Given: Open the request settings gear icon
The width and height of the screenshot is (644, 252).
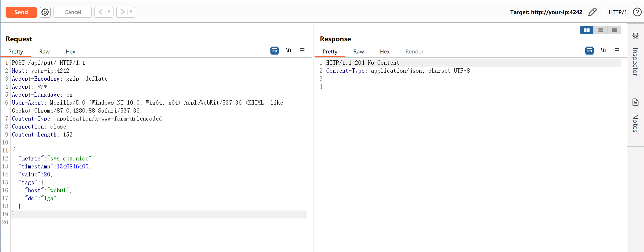Looking at the screenshot, I should tap(45, 12).
